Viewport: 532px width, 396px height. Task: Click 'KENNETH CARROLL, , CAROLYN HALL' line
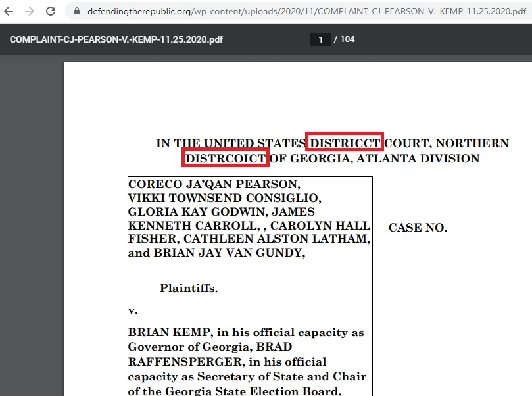pos(249,226)
